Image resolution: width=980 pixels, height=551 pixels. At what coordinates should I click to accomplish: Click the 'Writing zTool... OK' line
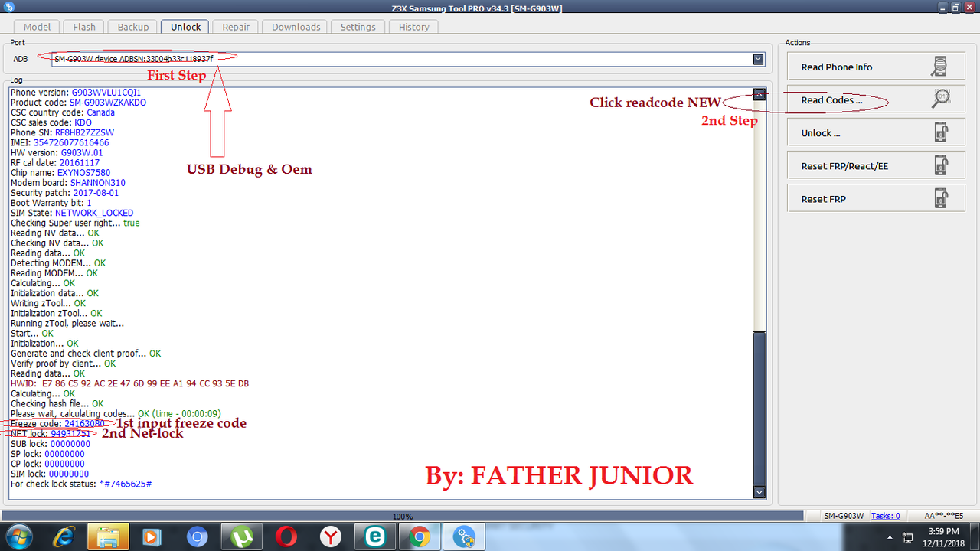[48, 303]
